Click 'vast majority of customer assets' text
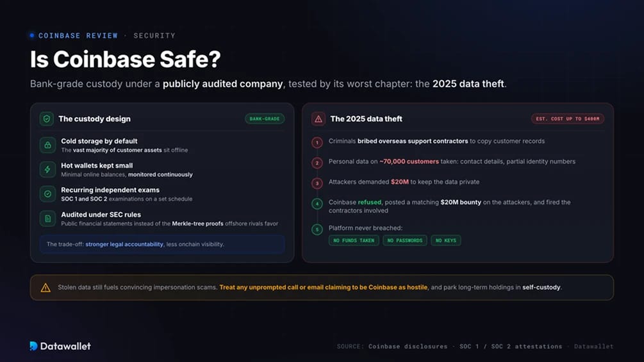The image size is (644, 362). pos(117,150)
